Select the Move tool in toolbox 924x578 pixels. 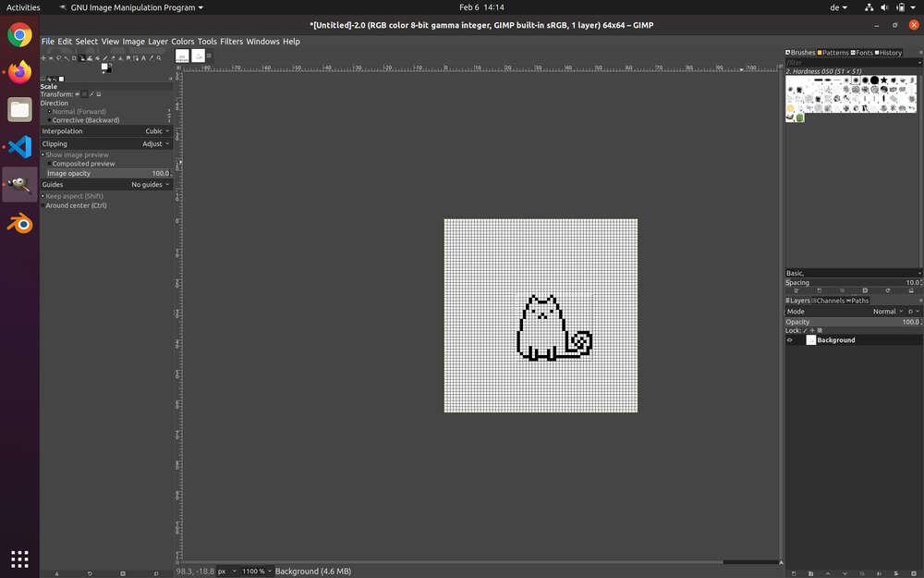[x=43, y=57]
